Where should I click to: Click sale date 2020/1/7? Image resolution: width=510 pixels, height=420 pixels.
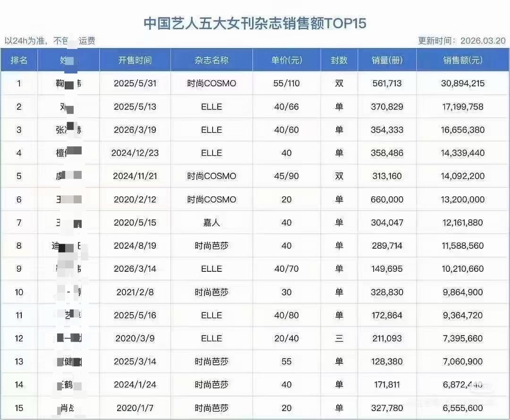(135, 408)
